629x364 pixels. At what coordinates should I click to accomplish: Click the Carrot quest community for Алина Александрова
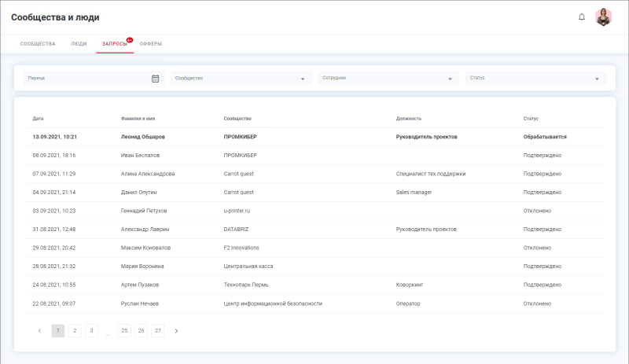tap(239, 174)
